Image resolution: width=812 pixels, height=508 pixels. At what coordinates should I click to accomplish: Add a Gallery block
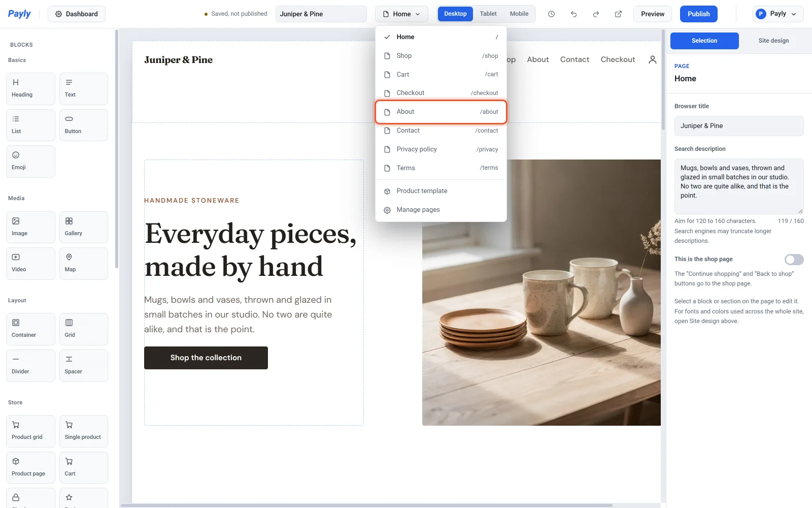84,227
